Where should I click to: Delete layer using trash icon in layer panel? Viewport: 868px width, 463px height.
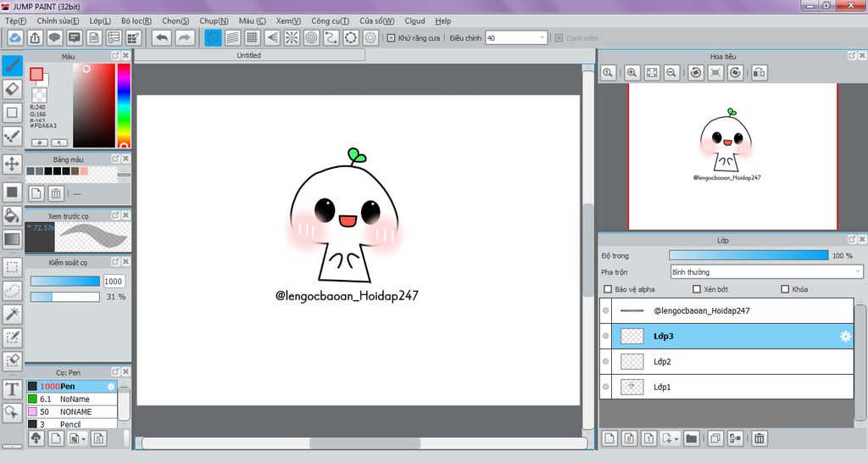(x=759, y=438)
